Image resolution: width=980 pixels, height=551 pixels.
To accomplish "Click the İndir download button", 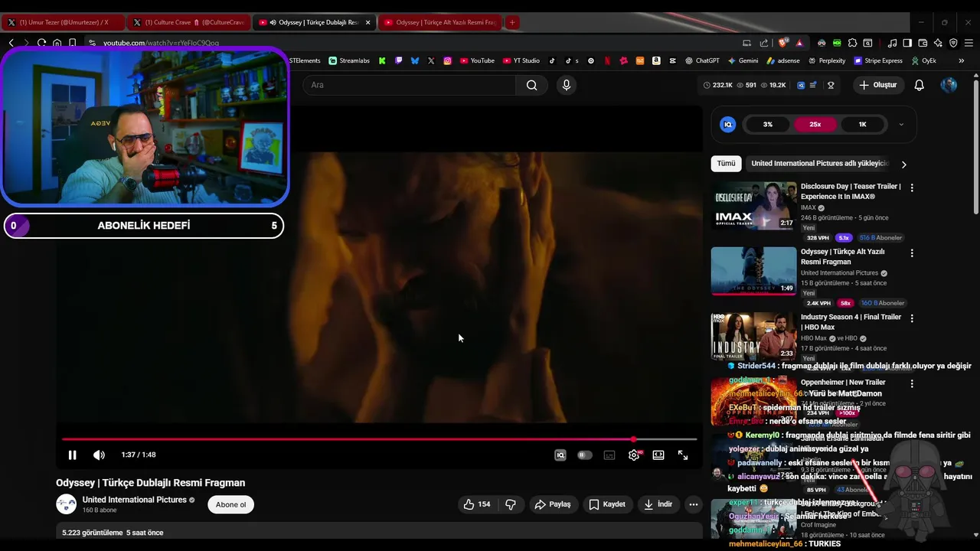I will 658,504.
